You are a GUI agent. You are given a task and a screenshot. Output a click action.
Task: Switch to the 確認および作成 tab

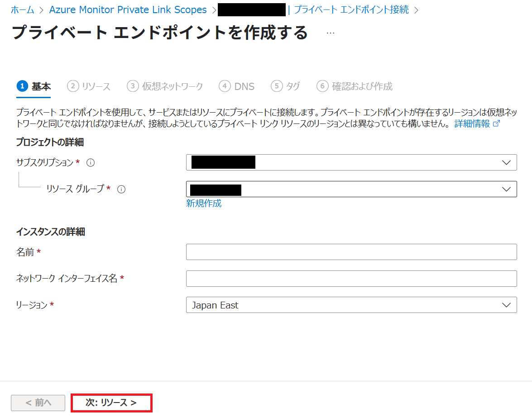pyautogui.click(x=355, y=86)
